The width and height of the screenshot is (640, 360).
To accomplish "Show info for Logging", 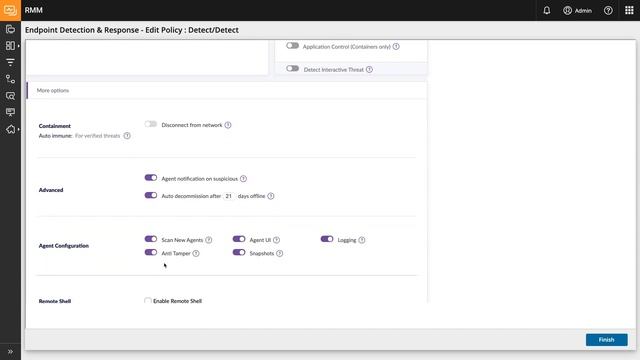I will click(362, 240).
